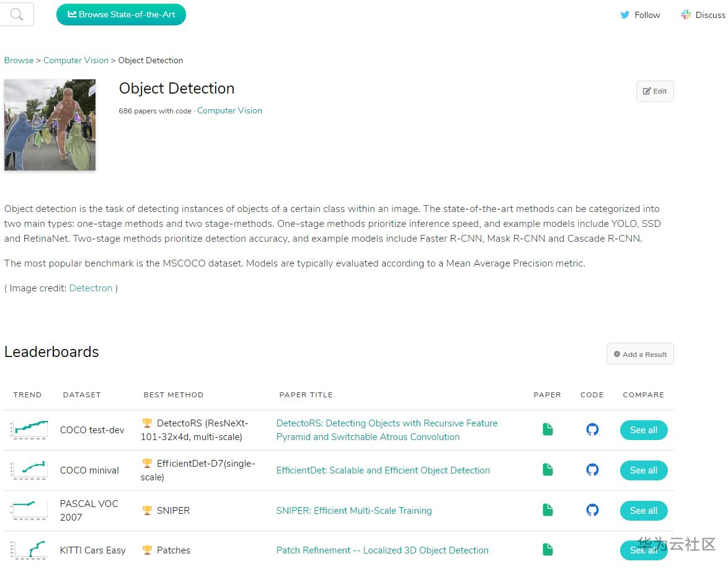The image size is (728, 569).
Task: Click Browse State-of-the-Art button
Action: click(x=121, y=14)
